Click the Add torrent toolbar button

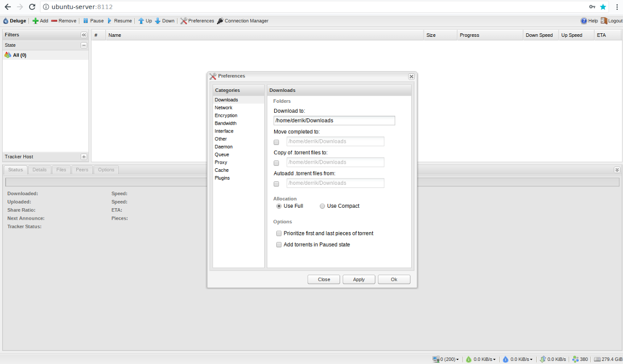click(x=40, y=21)
